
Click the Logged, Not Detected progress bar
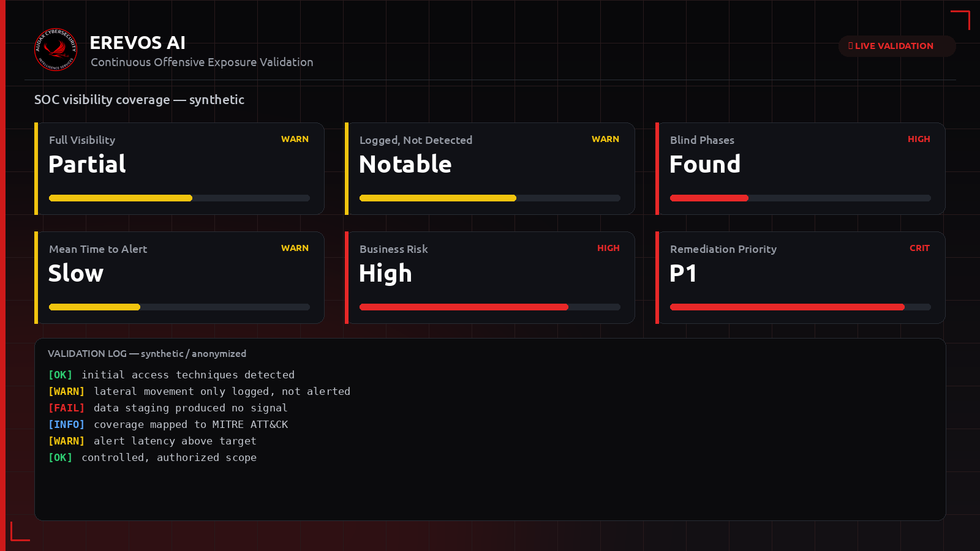(x=490, y=198)
